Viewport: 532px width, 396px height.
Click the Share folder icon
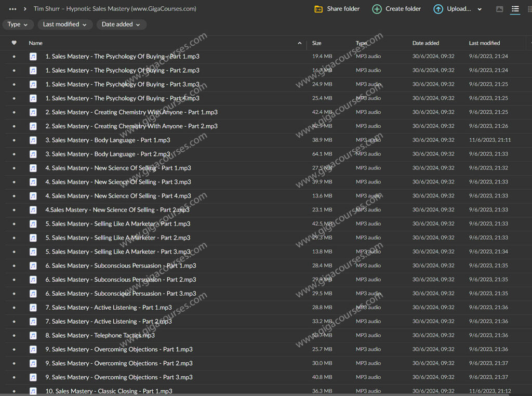(318, 9)
